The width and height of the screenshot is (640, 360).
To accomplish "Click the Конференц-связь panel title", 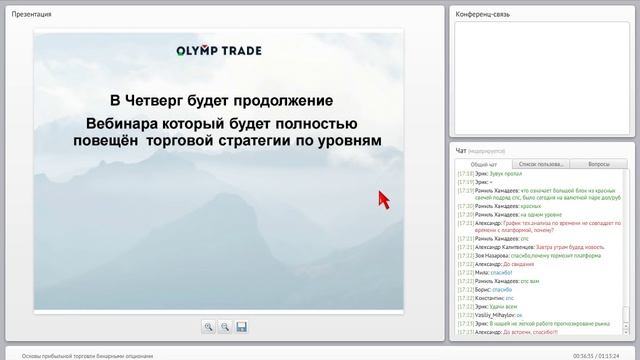I will click(482, 14).
